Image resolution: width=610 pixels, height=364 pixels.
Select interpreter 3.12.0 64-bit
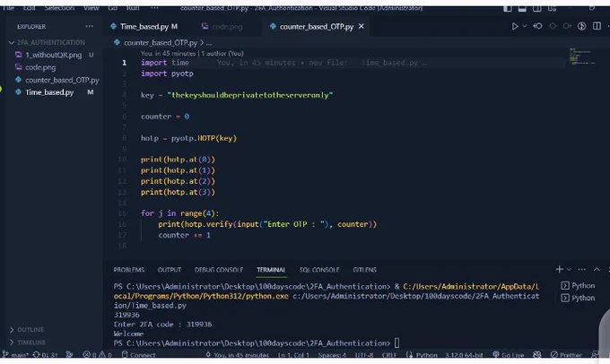[x=464, y=355]
